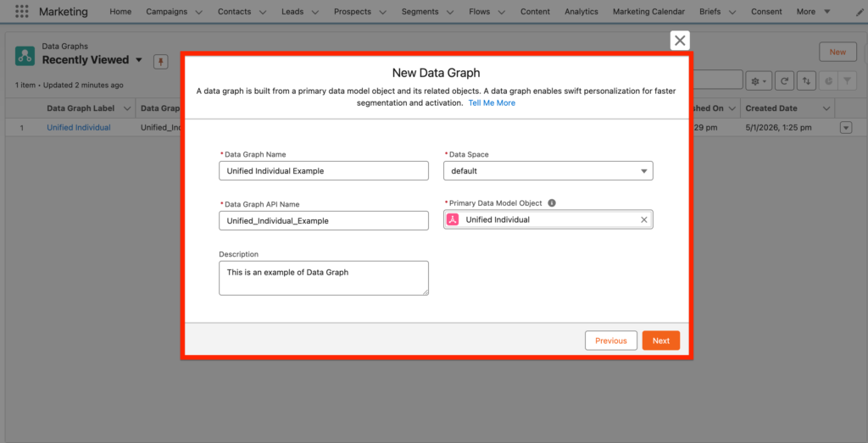Open the Data Space dropdown
Image resolution: width=868 pixels, height=443 pixels.
tap(548, 171)
